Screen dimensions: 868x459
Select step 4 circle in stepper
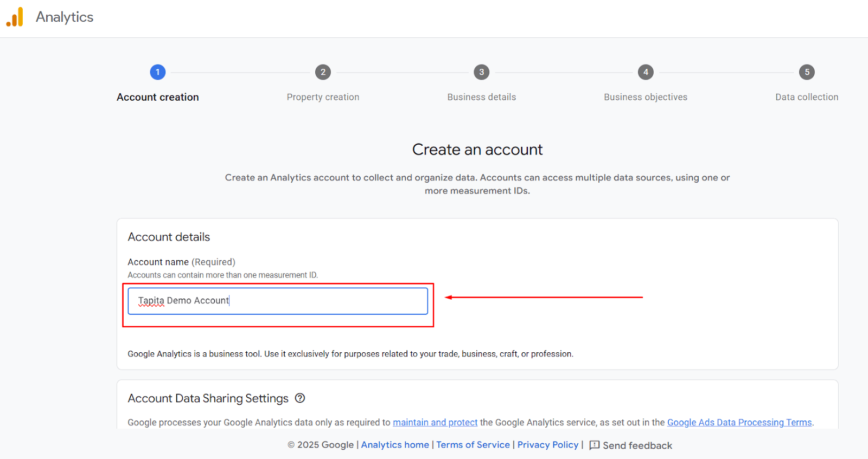pos(646,72)
